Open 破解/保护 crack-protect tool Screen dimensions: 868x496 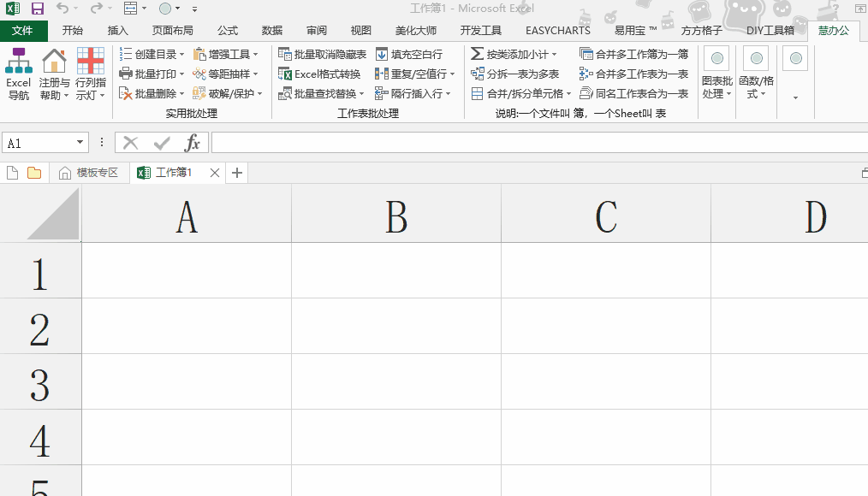pos(228,93)
